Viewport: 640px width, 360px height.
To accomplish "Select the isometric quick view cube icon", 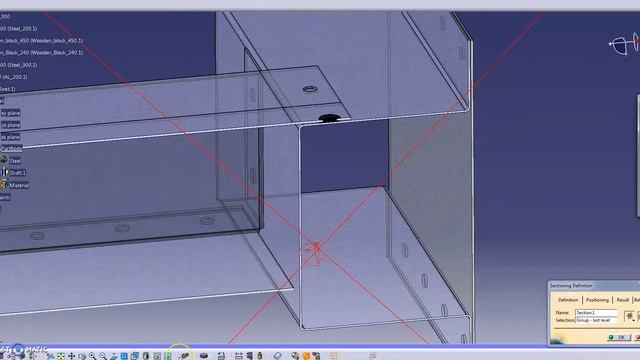I will click(135, 356).
